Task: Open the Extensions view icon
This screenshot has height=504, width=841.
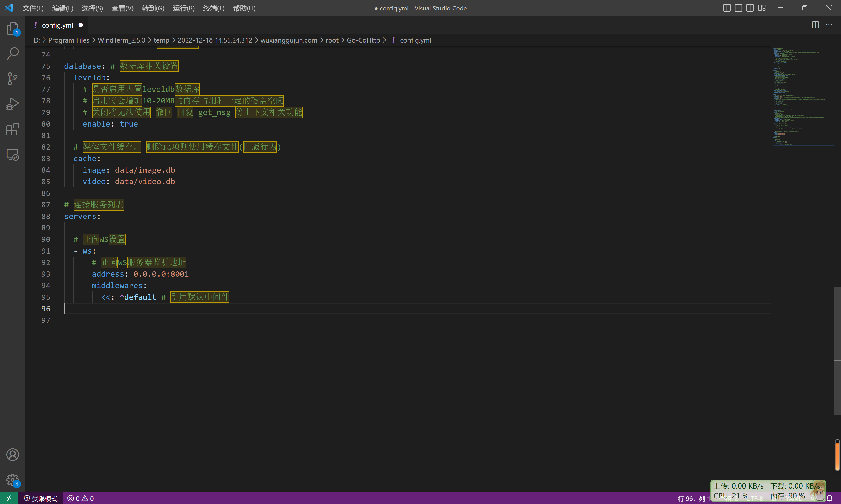Action: [x=13, y=129]
